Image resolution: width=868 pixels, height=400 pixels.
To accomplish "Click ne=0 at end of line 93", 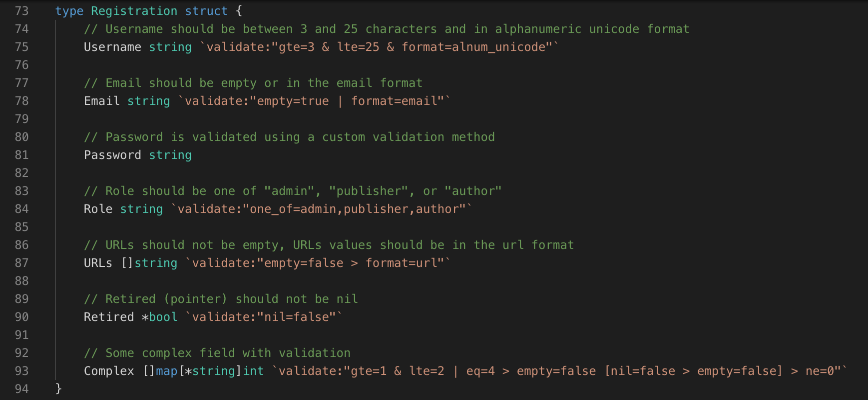I will pos(820,371).
